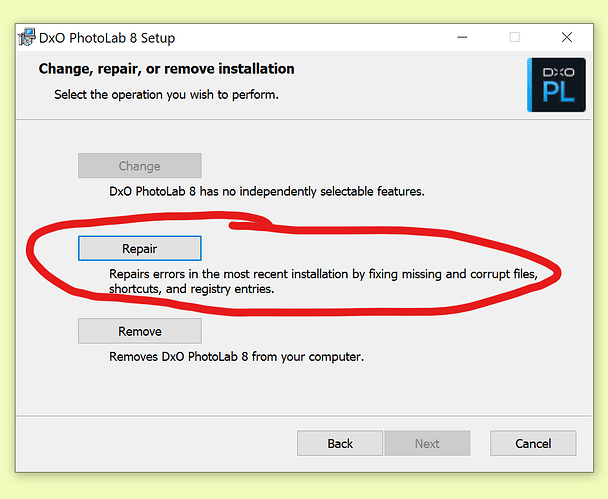This screenshot has width=608, height=499.
Task: Click the 'DxO PhotoLab 8 Setup' title text
Action: 107,38
